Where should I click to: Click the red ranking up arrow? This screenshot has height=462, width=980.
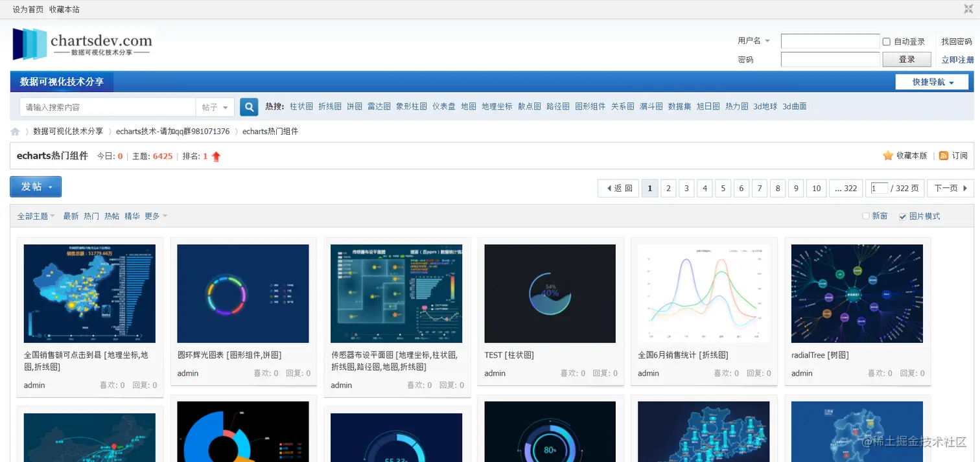[216, 156]
